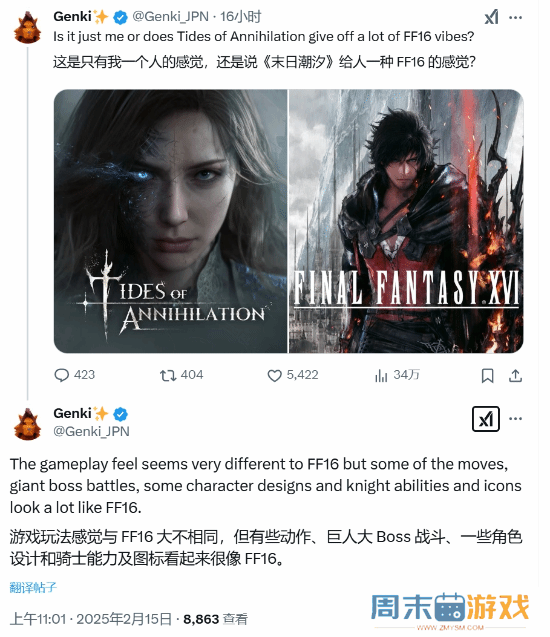Screen dimensions: 550x637
Task: Click Genki avatar on the first tweet
Action: coord(27,27)
